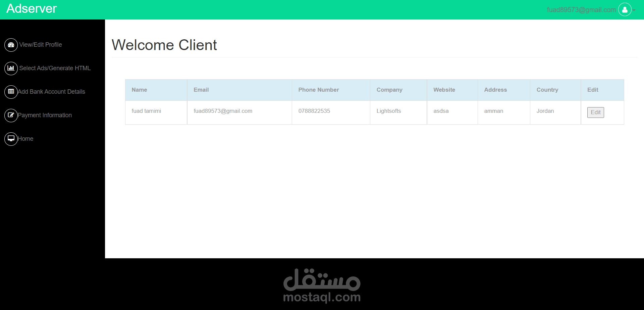
Task: Click the Phone Number column header
Action: click(331, 90)
